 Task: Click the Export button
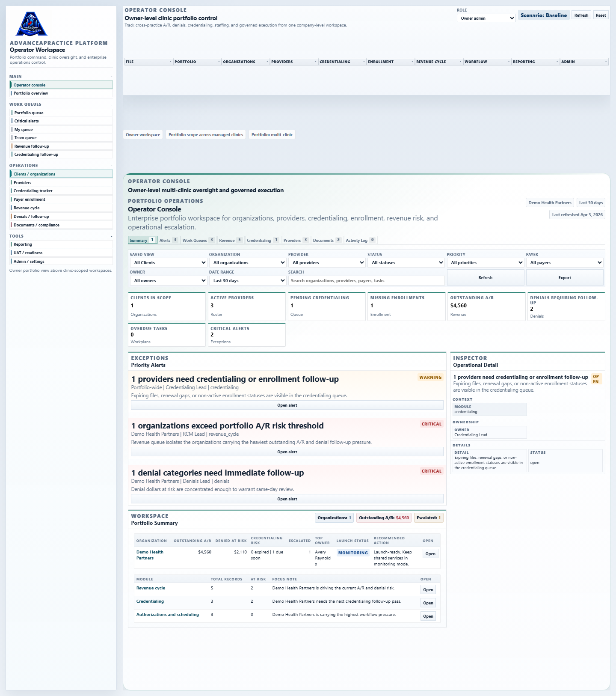coord(565,278)
